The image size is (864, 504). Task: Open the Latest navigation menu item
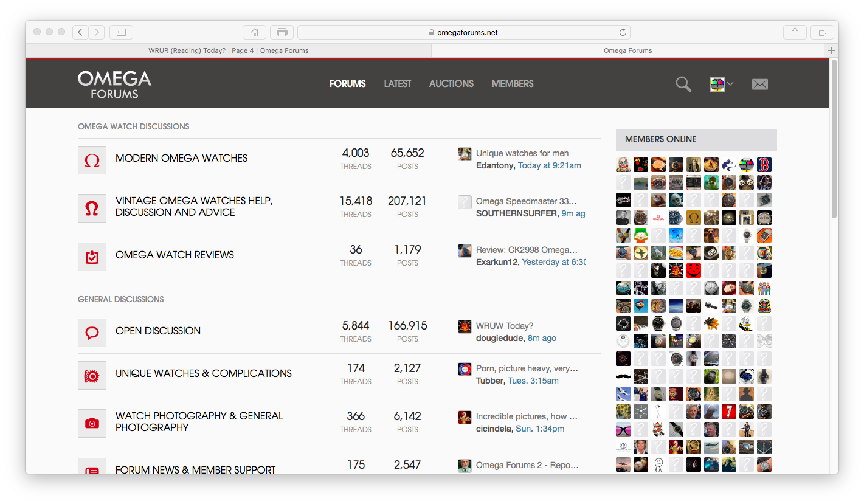397,84
